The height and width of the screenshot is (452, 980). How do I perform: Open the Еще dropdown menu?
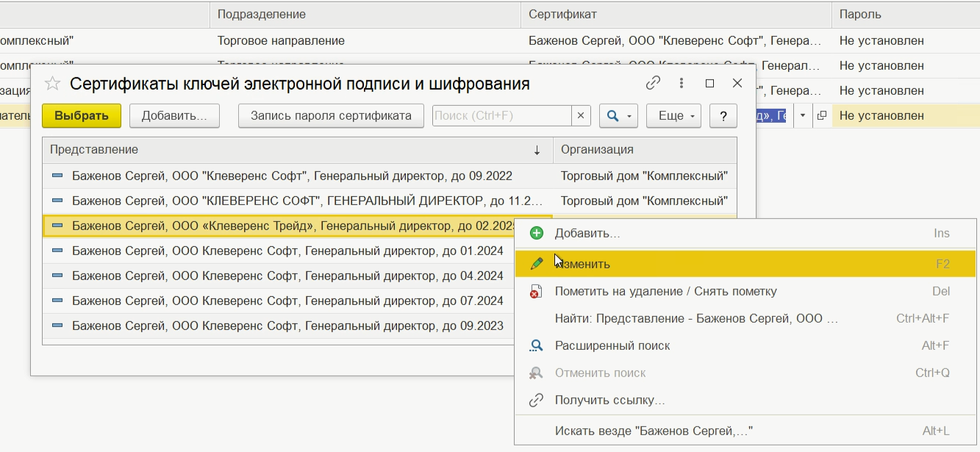(x=673, y=116)
